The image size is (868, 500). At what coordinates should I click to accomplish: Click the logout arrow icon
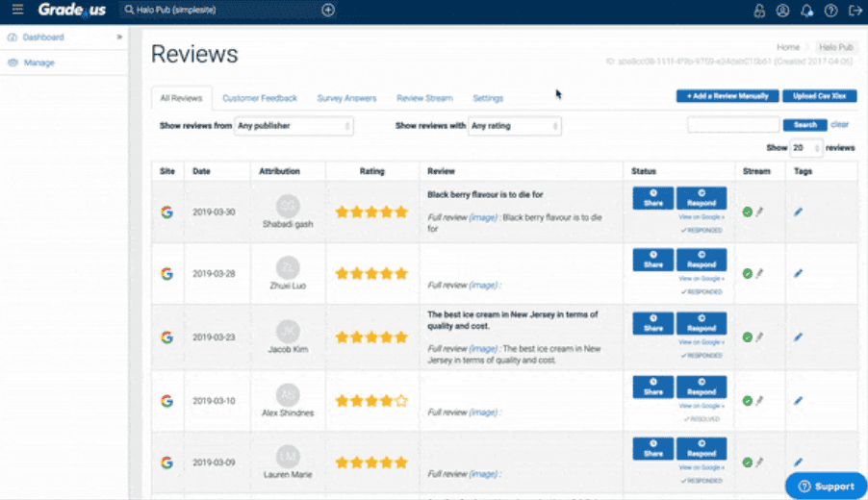pyautogui.click(x=854, y=11)
